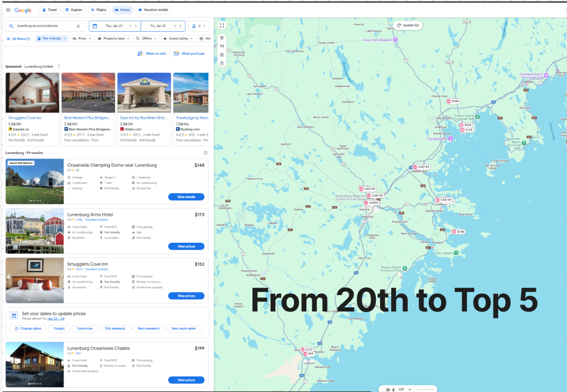Image resolution: width=567 pixels, height=392 pixels.
Task: Open the calendar icon date picker
Action: coord(95,26)
